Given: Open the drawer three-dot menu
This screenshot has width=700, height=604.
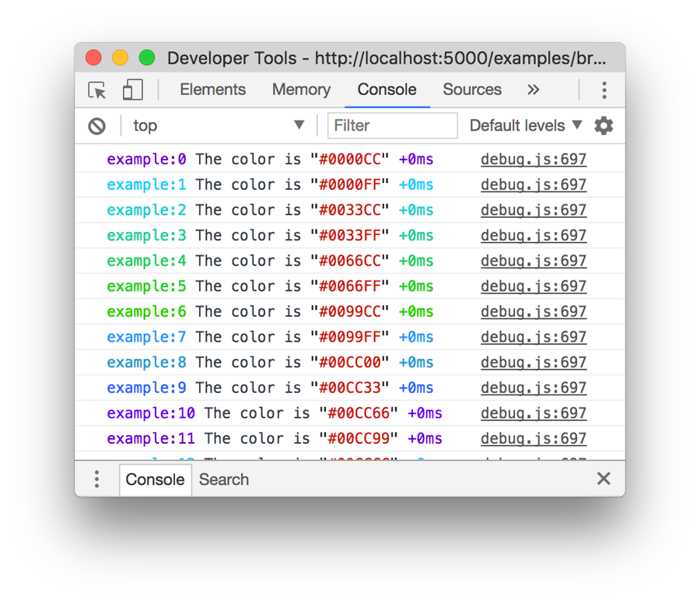Looking at the screenshot, I should 96,479.
